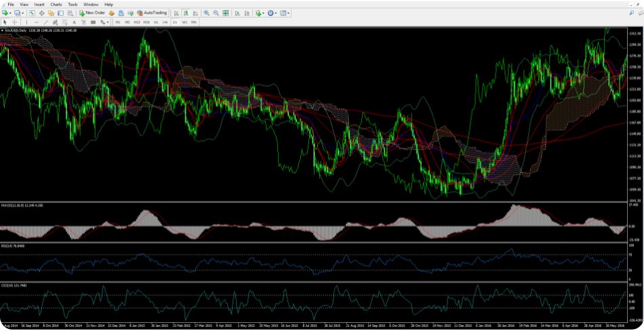
Task: Click the Tile Windows grid icon
Action: click(225, 13)
